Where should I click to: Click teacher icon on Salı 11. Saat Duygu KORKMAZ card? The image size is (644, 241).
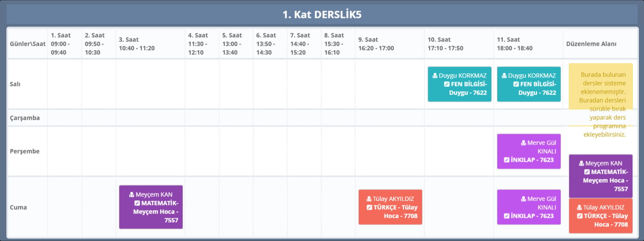[x=504, y=75]
